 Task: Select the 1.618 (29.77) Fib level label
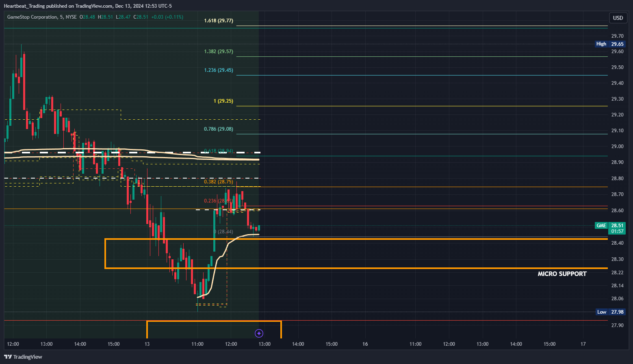point(219,21)
